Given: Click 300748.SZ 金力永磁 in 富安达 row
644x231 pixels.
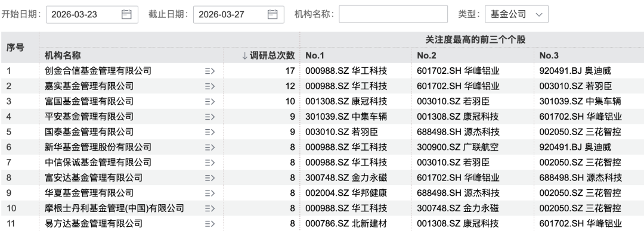Looking at the screenshot, I should coord(346,177).
